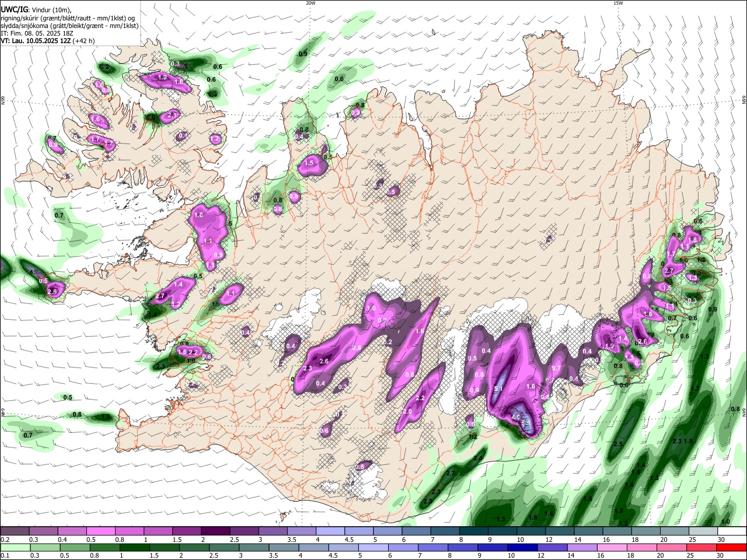Click the 15W longitude label
Image resolution: width=747 pixels, height=560 pixels.
pyautogui.click(x=618, y=3)
